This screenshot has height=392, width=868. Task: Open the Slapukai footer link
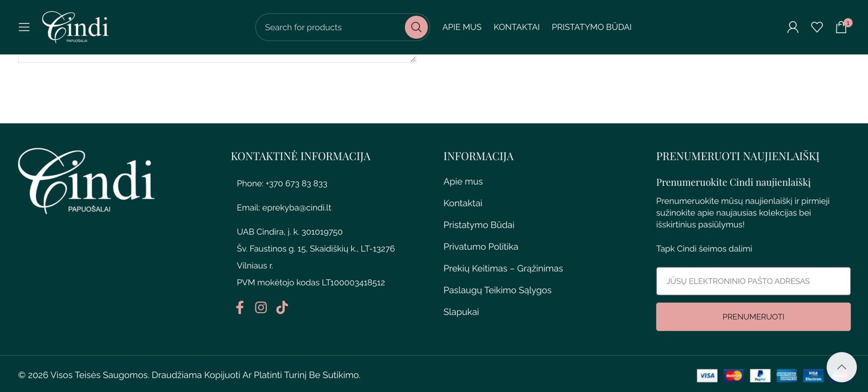pos(461,312)
